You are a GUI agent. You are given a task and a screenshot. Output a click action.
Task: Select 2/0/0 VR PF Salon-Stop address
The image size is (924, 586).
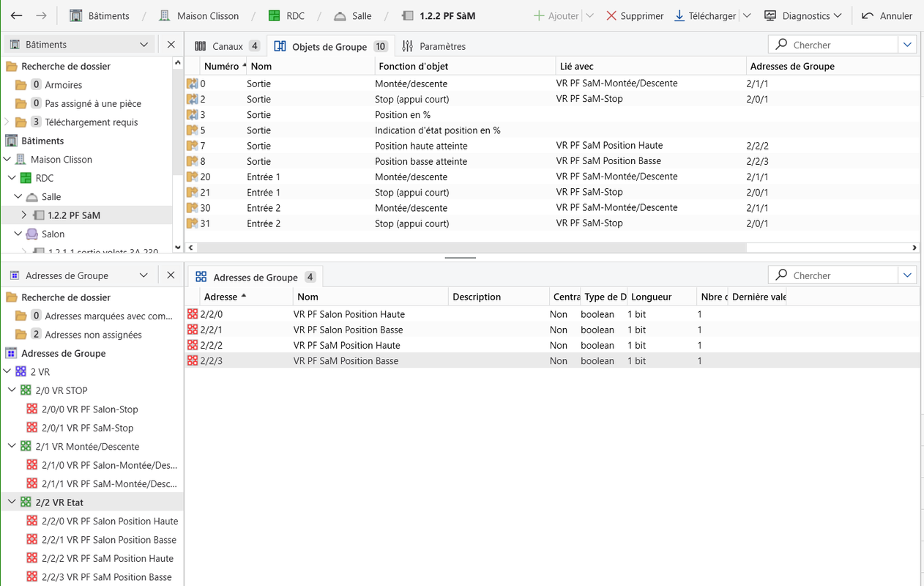89,409
